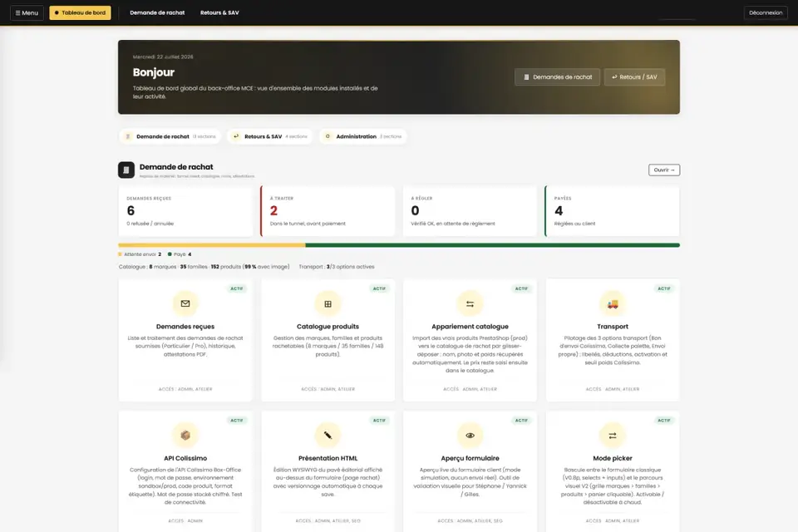Select the Tableau de bord tab

(80, 12)
